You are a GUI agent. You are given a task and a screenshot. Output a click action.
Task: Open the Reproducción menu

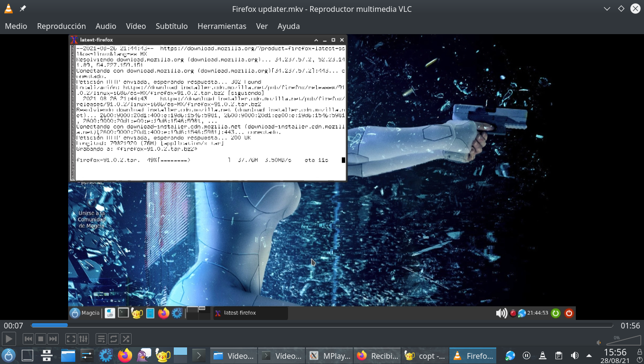pos(62,26)
